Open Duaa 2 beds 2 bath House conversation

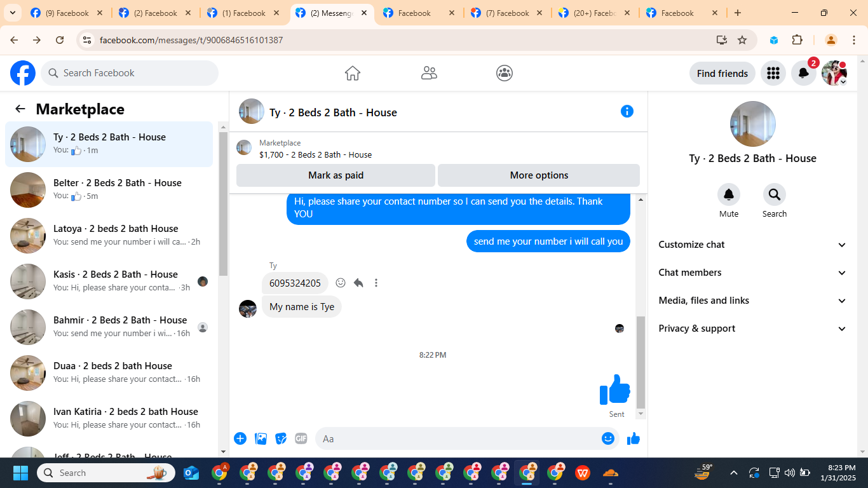click(109, 373)
